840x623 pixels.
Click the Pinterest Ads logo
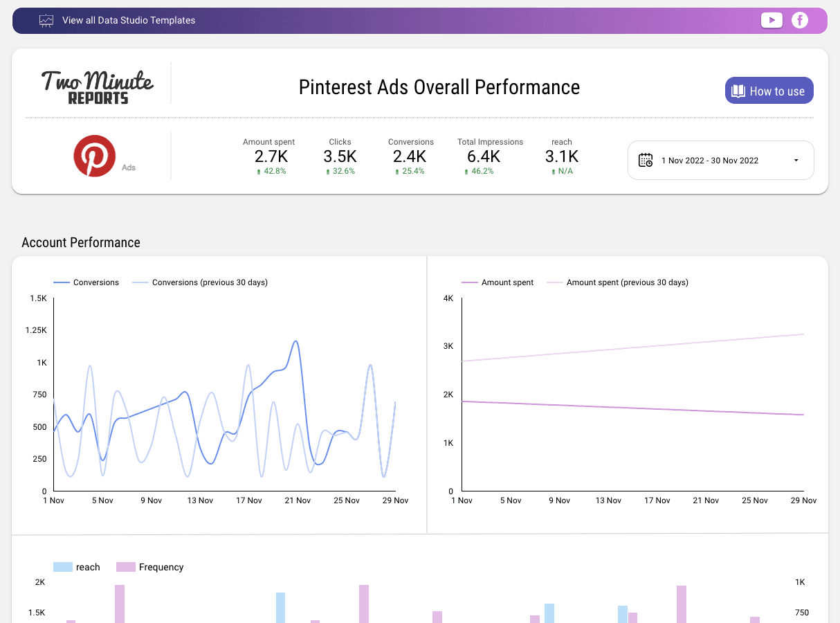[95, 156]
